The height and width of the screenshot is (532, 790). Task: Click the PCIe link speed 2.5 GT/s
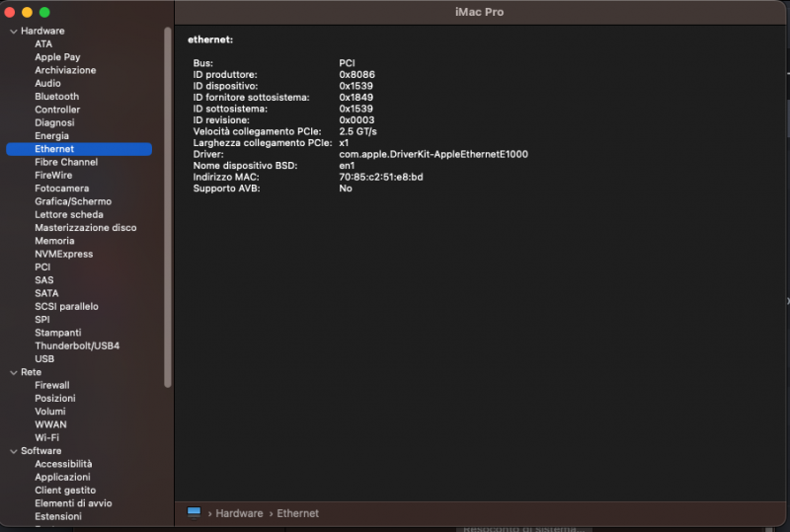coord(357,131)
